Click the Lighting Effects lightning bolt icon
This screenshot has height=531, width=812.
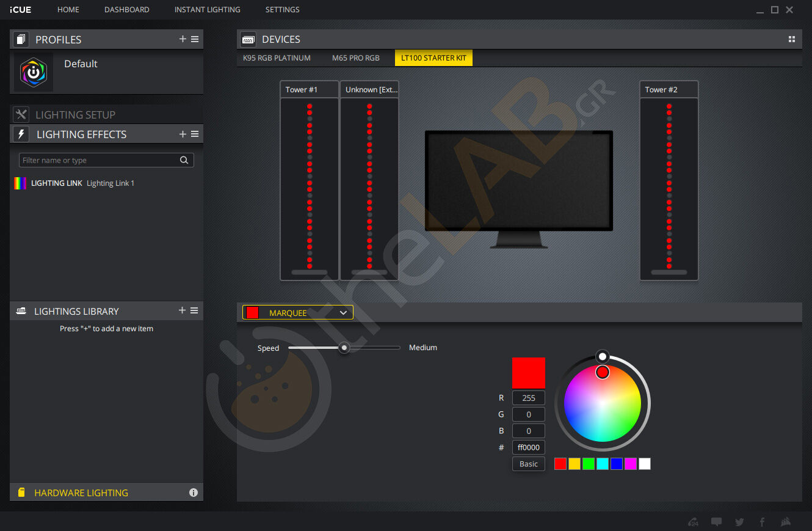click(x=21, y=134)
